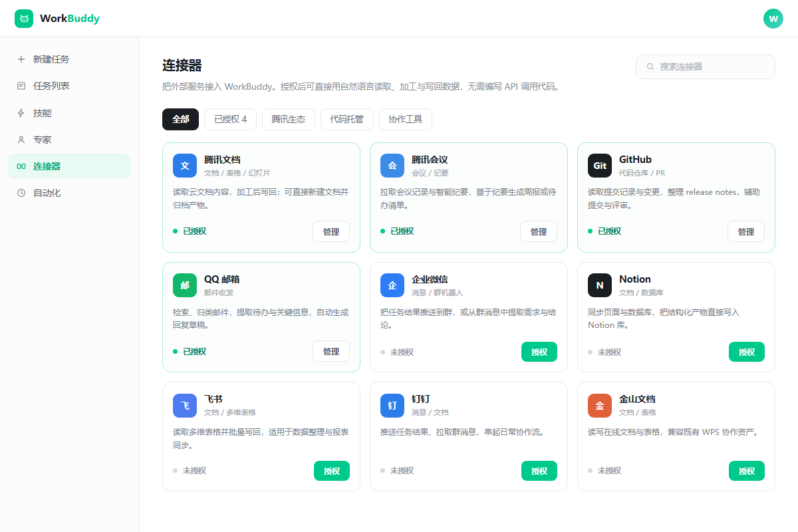This screenshot has height=532, width=798.
Task: Open the user avatar W menu
Action: point(773,19)
